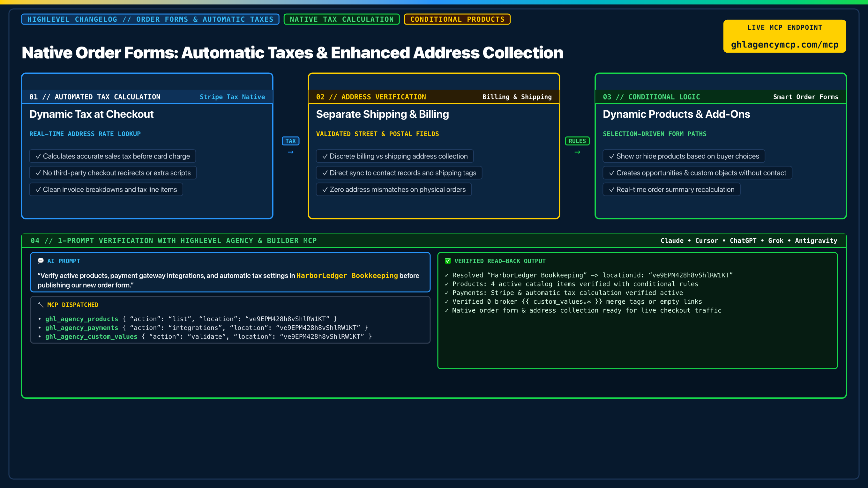The height and width of the screenshot is (488, 868).
Task: Click the '01 // AUTOMATED TAX CALCULATION' header
Action: click(x=95, y=97)
